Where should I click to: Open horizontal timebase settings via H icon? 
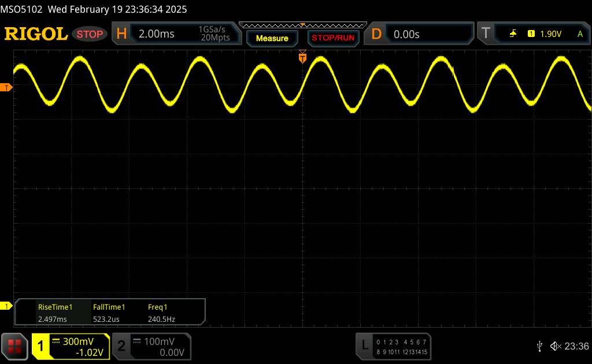[121, 34]
